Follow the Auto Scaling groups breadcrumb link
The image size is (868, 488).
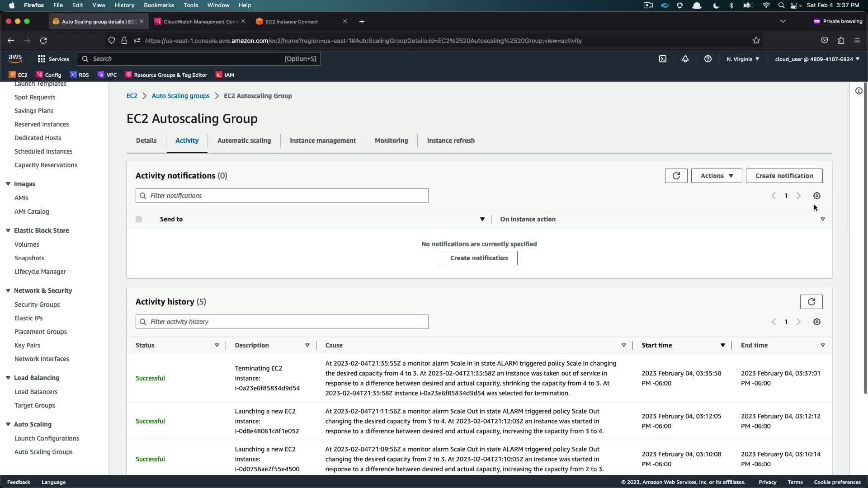click(180, 96)
